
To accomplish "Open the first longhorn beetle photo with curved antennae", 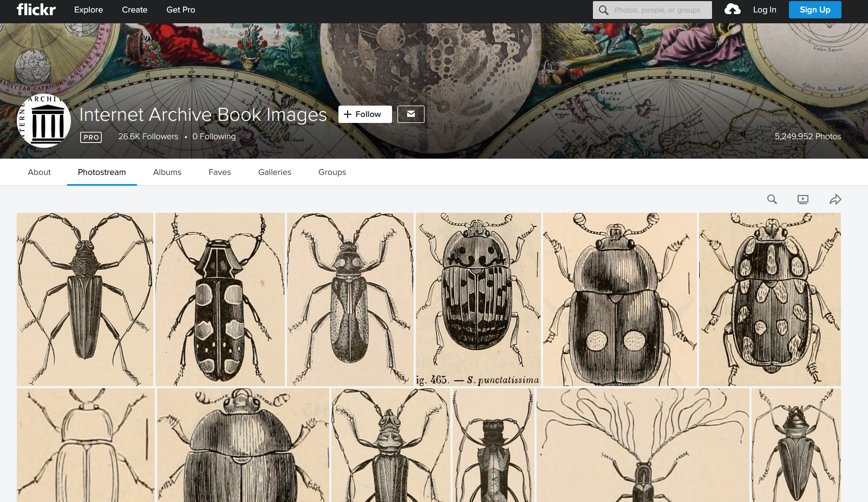I will point(85,299).
